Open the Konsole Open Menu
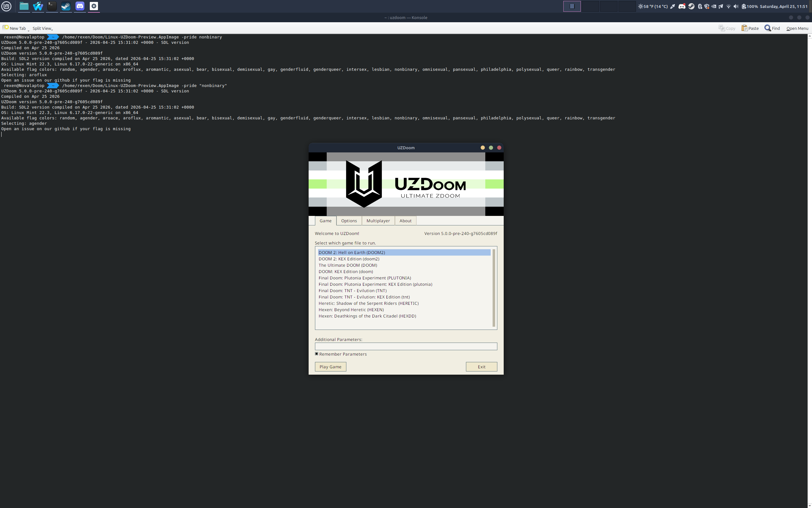This screenshot has width=812, height=508. click(797, 28)
